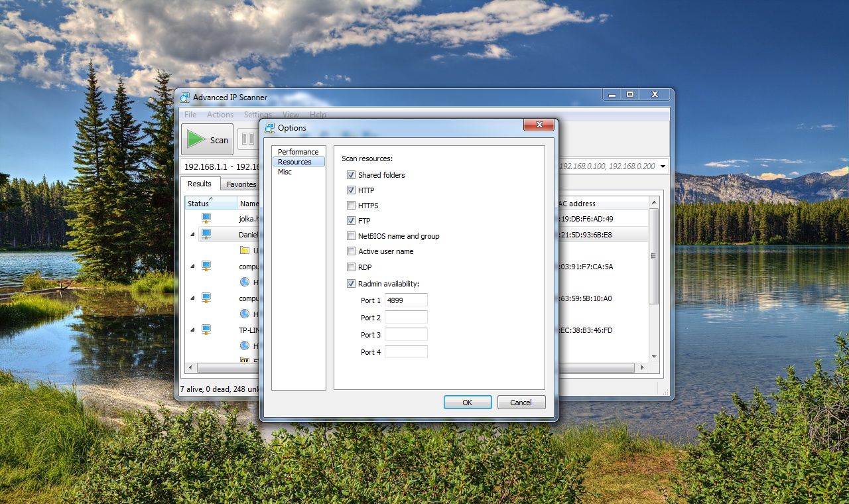Click the computer icon for MAC ending 10:A0
The height and width of the screenshot is (504, 849).
point(206,298)
